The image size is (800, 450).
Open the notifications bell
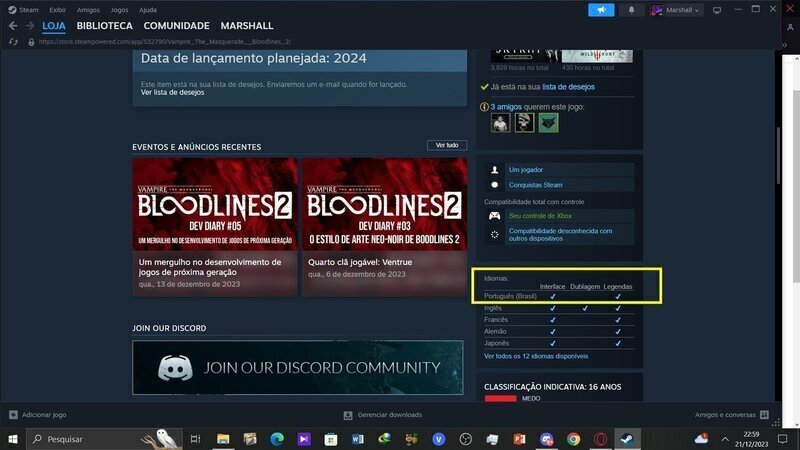(x=631, y=9)
